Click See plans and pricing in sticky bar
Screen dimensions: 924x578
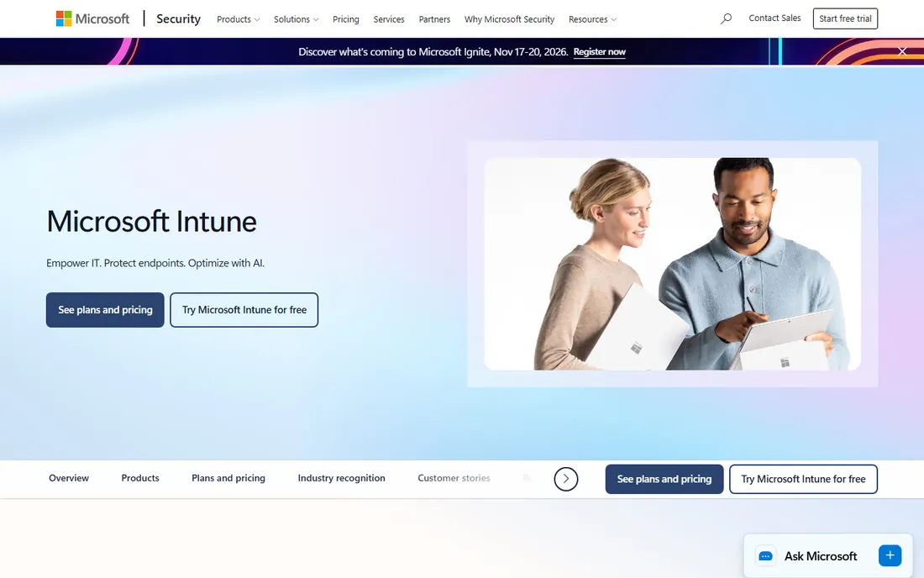[x=664, y=479]
